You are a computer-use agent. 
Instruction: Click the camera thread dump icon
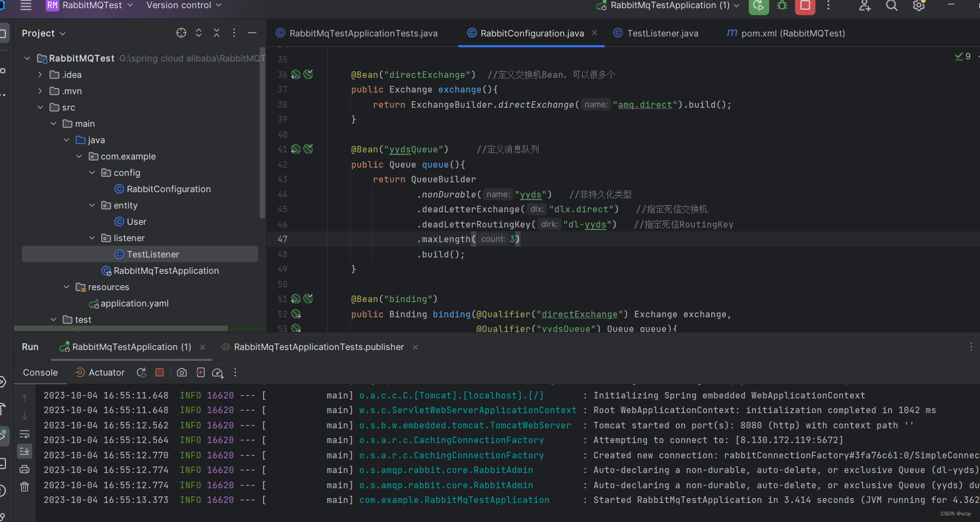pos(182,372)
